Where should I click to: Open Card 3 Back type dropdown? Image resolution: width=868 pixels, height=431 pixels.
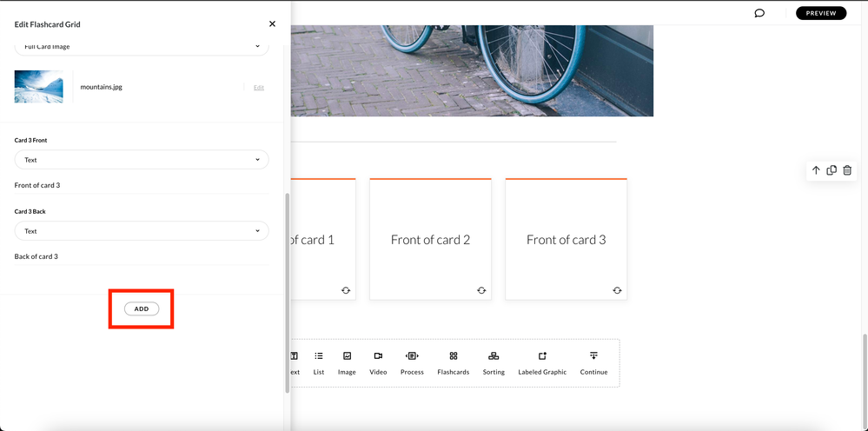point(142,231)
